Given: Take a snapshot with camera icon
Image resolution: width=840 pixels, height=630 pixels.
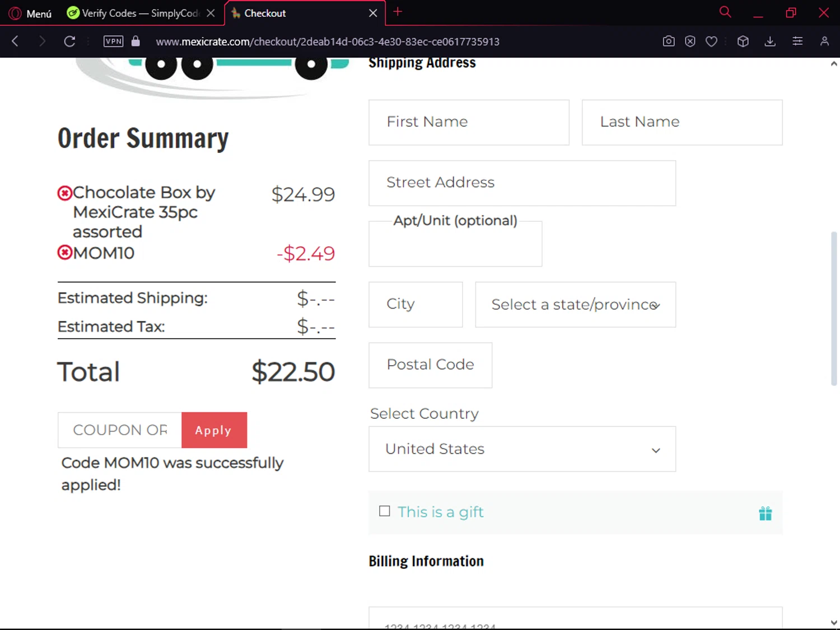Looking at the screenshot, I should click(669, 41).
